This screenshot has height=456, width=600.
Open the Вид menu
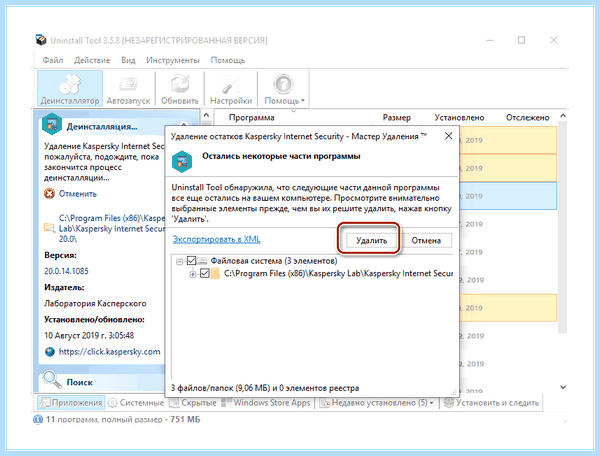128,60
